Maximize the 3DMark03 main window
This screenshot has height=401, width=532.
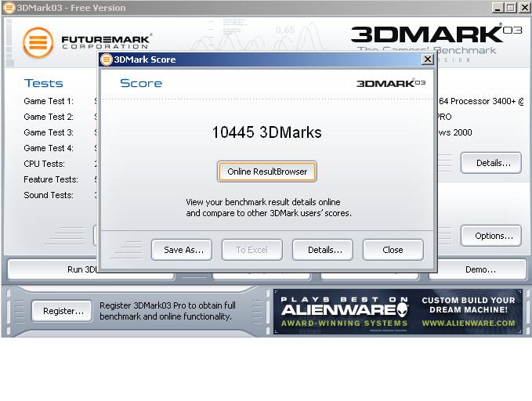(x=511, y=8)
